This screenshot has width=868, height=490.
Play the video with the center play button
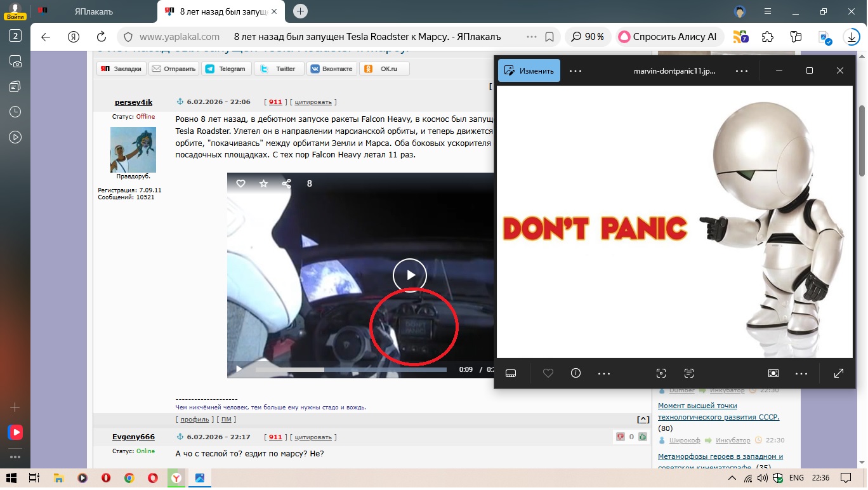(x=409, y=275)
